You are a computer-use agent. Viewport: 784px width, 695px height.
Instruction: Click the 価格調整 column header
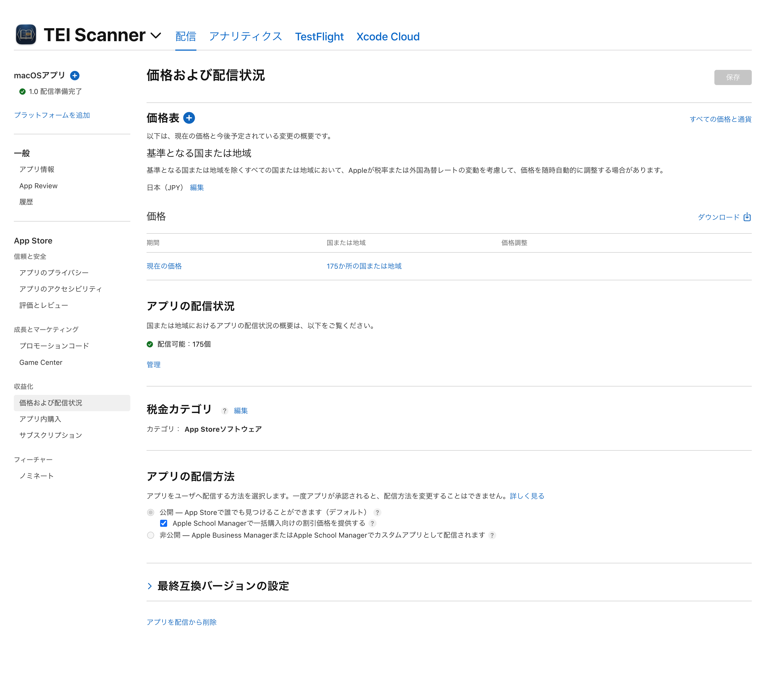point(514,243)
